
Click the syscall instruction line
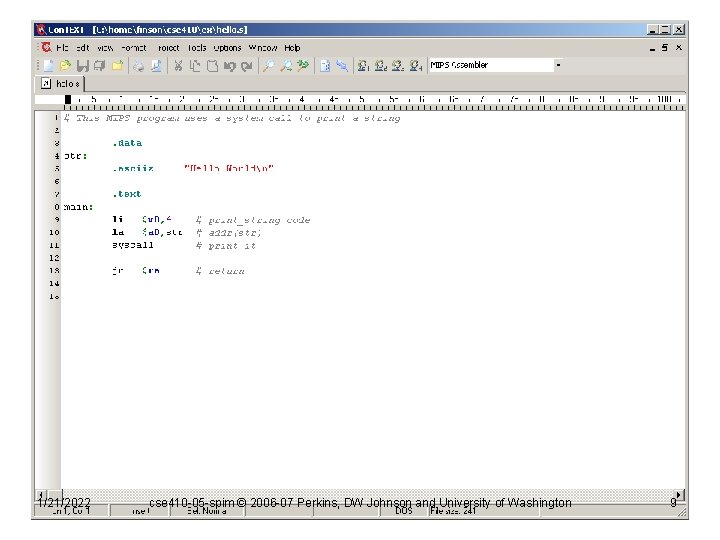point(133,245)
